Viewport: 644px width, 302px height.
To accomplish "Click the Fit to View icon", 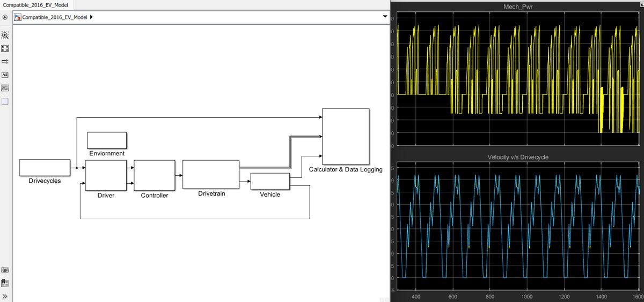I will coord(5,48).
